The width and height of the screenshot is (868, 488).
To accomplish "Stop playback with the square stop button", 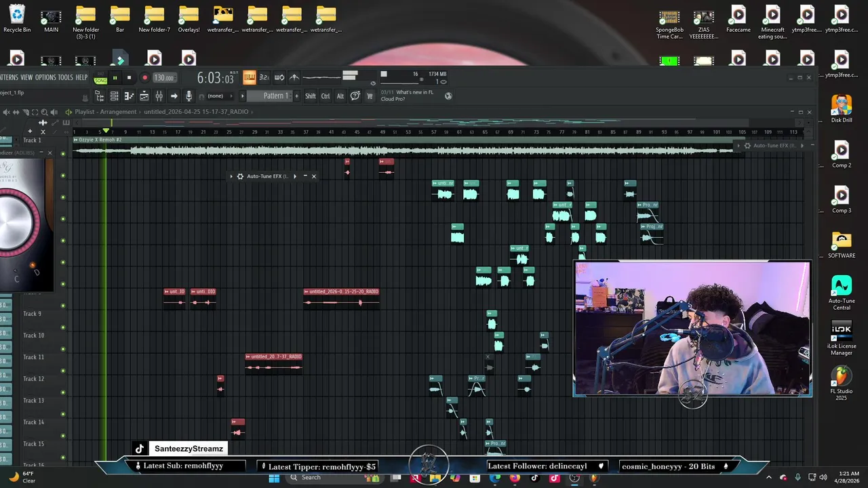I will click(129, 77).
